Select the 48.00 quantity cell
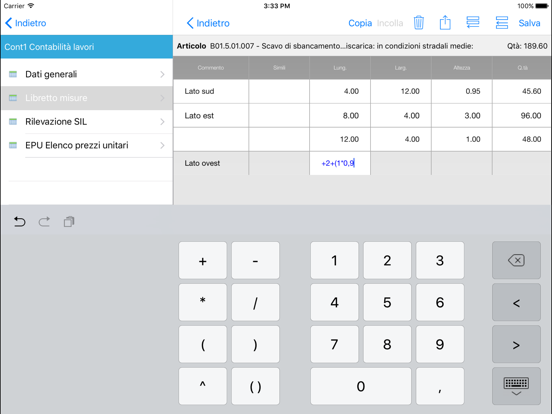This screenshot has width=552, height=414. pos(522,139)
